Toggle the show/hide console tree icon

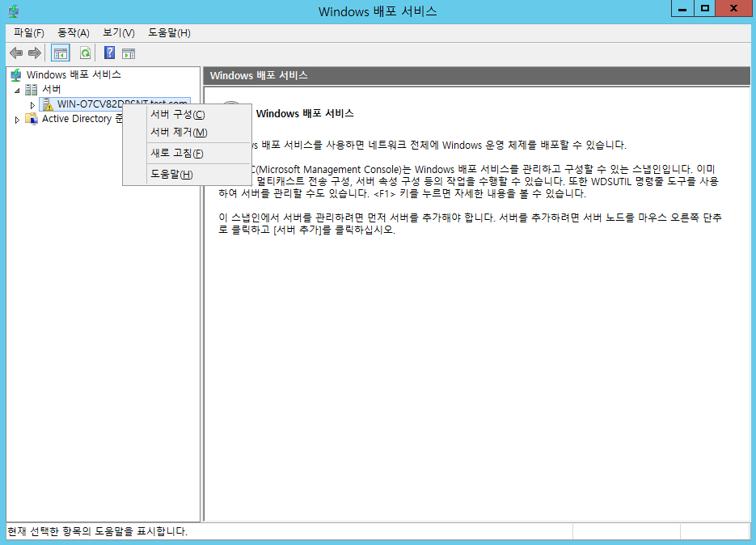pos(60,53)
